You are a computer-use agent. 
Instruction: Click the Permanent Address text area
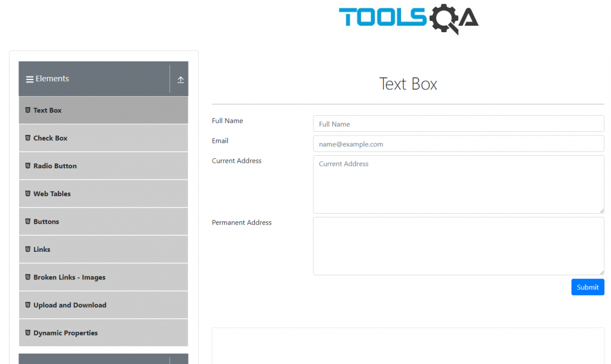click(459, 246)
